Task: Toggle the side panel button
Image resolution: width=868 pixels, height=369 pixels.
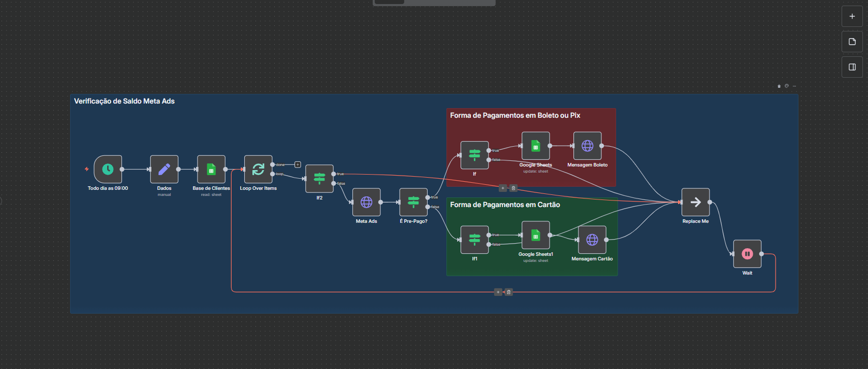Action: point(852,67)
